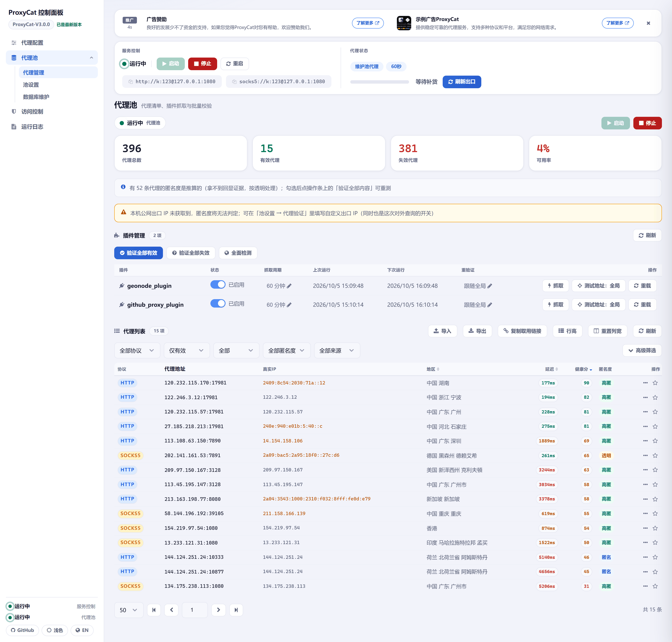Viewport: 672px width, 642px height.
Task: Open the 全部匿名度 anonymity filter
Action: pyautogui.click(x=286, y=350)
